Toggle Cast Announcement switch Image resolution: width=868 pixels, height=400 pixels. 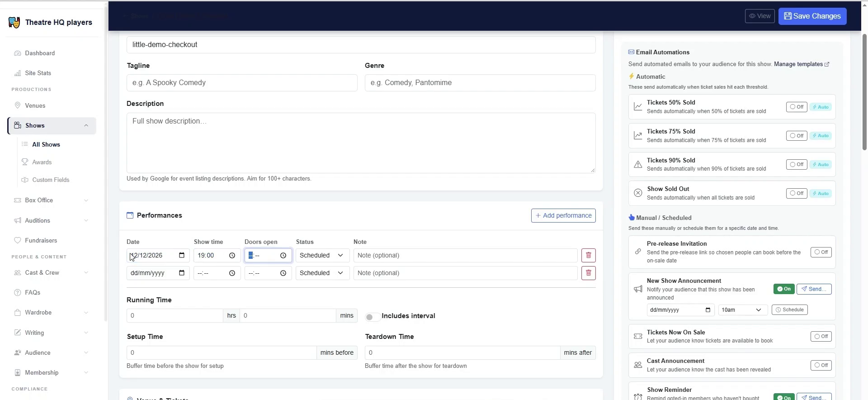pos(821,365)
